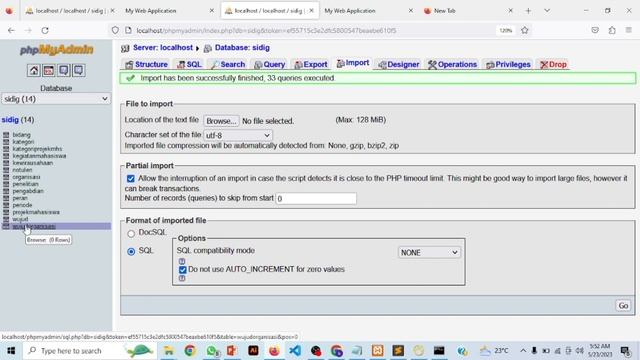Viewport: 640px width, 360px height.
Task: Open a new browser tab
Action: (528, 11)
